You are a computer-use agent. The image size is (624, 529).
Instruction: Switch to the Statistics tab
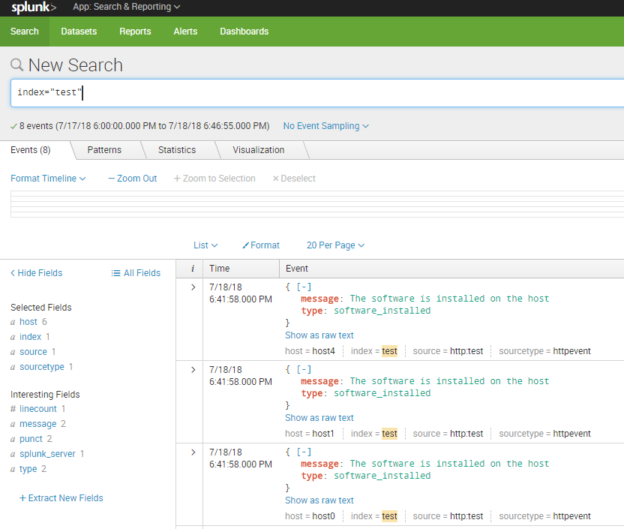coord(177,150)
